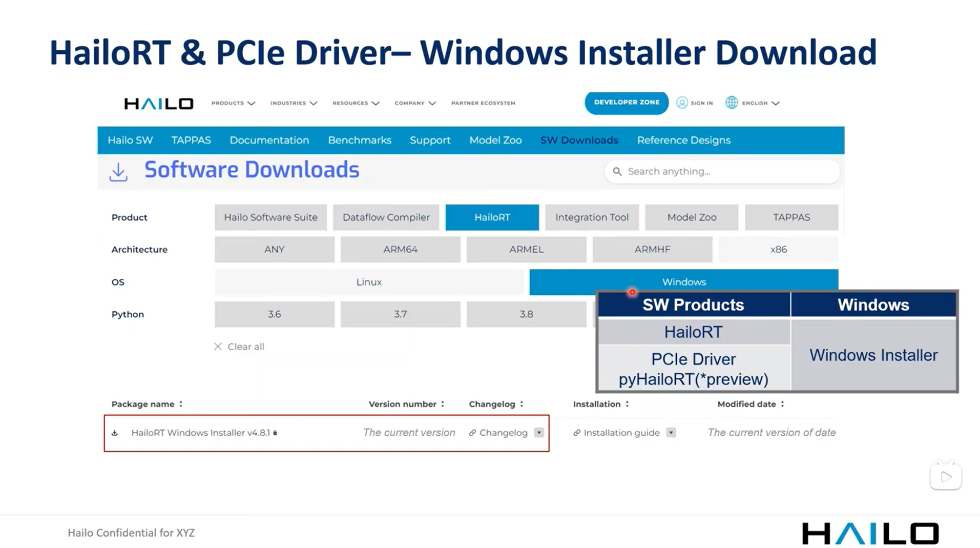
Task: Open the Documentation tab
Action: [x=269, y=140]
